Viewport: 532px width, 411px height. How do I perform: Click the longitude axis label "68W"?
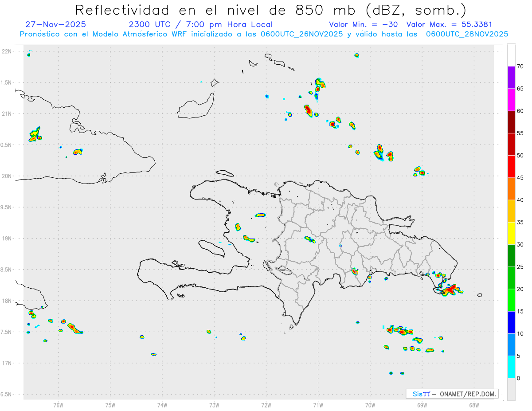[474, 405]
